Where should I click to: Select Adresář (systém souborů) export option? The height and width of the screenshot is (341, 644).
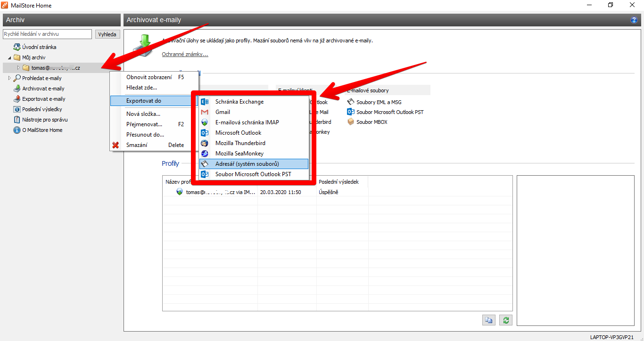point(254,164)
